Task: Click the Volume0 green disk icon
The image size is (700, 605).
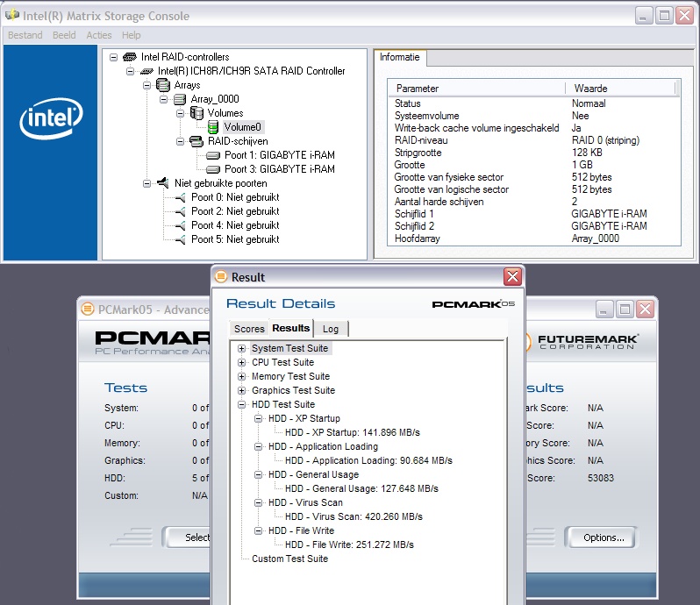Action: coord(213,127)
